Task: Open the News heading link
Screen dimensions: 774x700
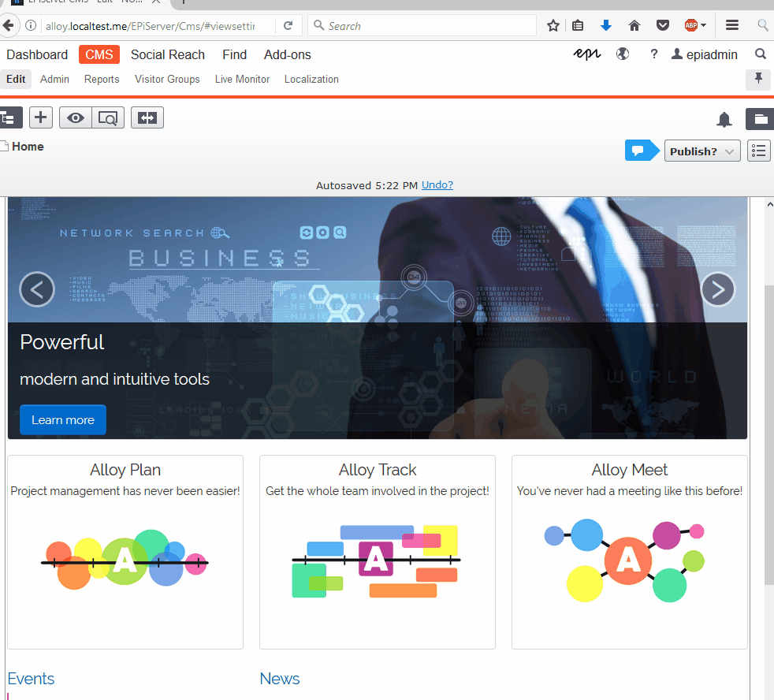Action: click(280, 679)
